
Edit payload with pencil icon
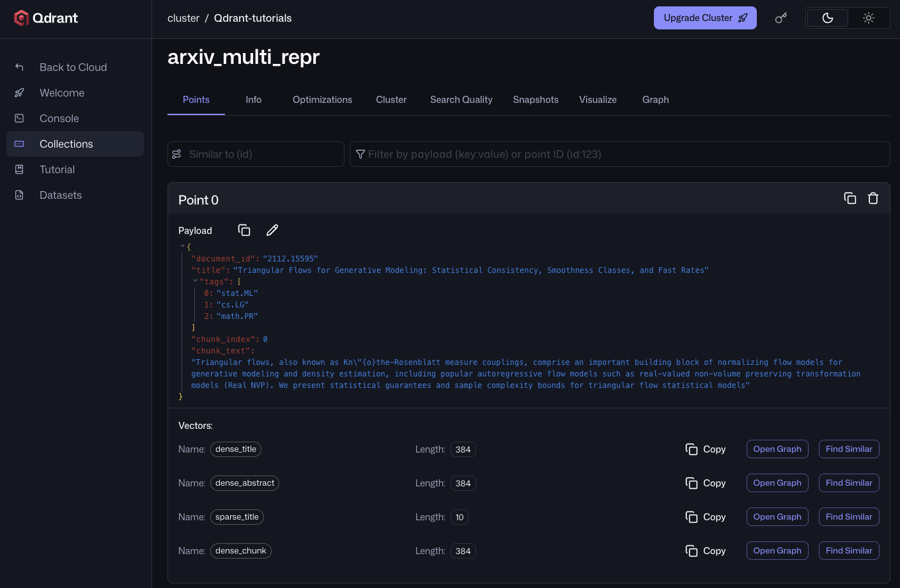pos(272,230)
